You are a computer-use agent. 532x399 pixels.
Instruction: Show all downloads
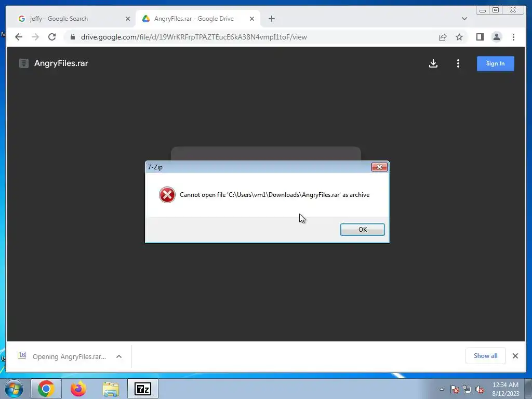coord(486,355)
